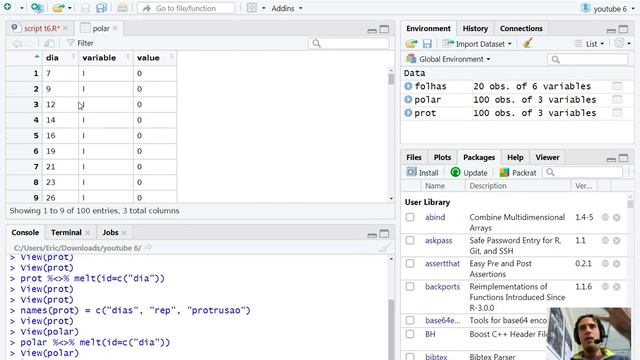Open the New File dropdown arrow
The width and height of the screenshot is (640, 360).
tap(22, 8)
